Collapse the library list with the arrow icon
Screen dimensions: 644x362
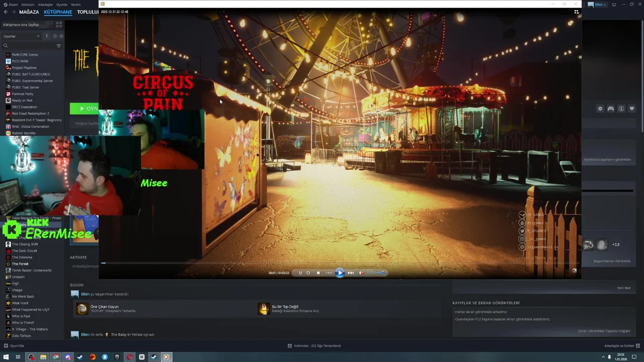pyautogui.click(x=47, y=36)
